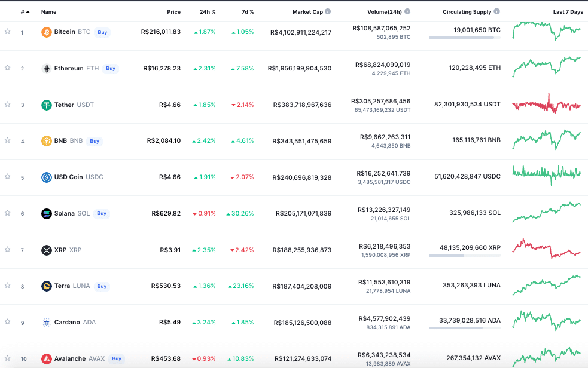Viewport: 588px width, 368px height.
Task: Open Ethereum's 7-day sparkline chart
Action: 546,67
